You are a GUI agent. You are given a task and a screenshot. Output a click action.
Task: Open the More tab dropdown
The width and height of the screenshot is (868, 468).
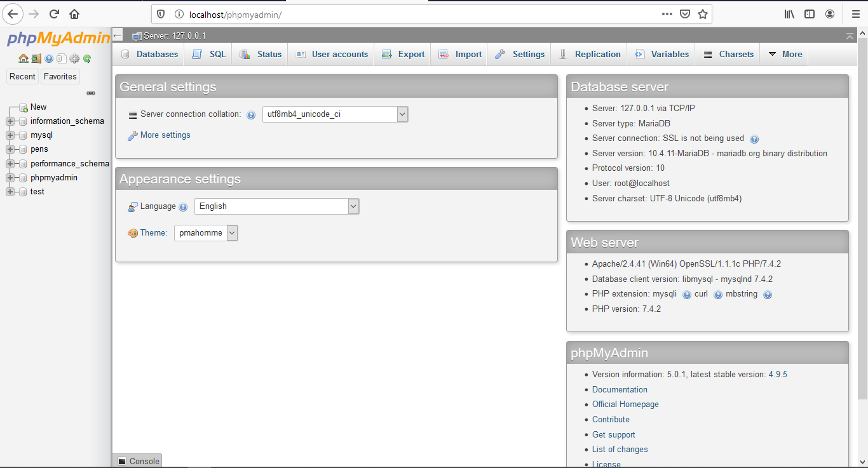click(785, 55)
